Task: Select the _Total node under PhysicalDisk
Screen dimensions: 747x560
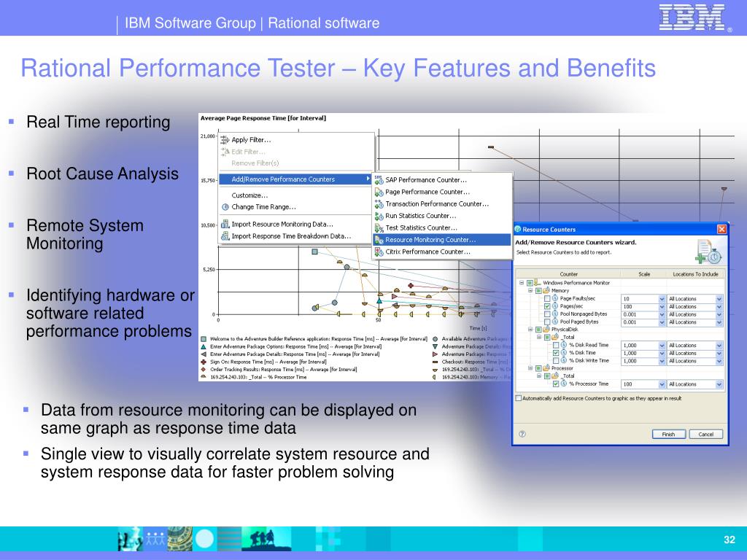Action: coord(569,337)
